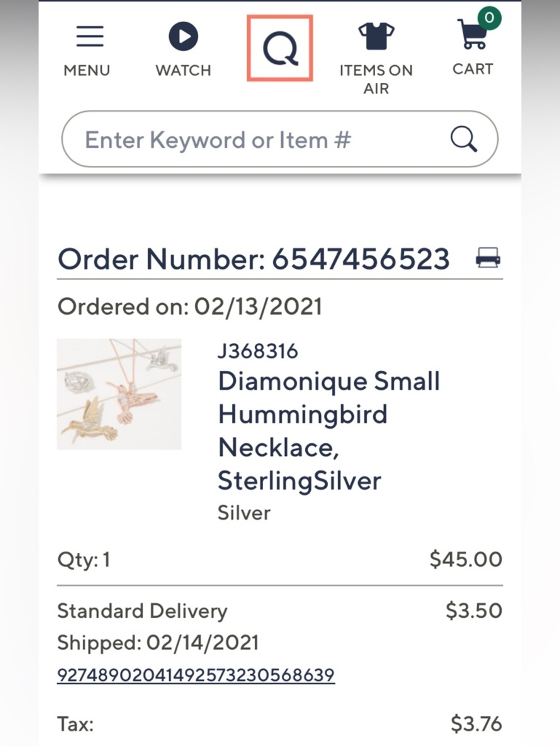Go to the QVC Q logo home

click(x=280, y=48)
